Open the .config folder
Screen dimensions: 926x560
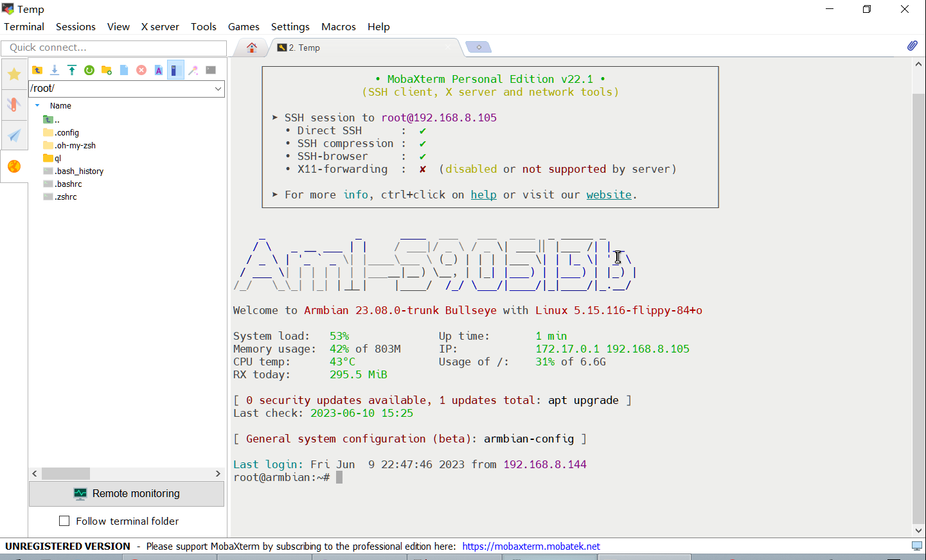61,132
